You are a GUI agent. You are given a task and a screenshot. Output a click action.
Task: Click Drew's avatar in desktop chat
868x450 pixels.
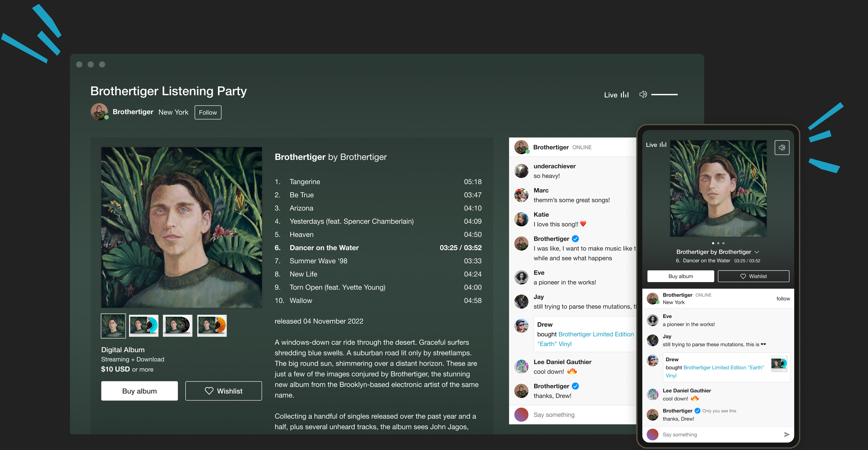[x=521, y=326]
